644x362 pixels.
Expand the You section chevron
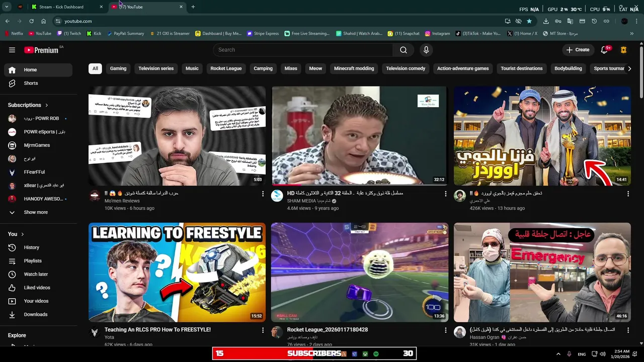(23, 234)
